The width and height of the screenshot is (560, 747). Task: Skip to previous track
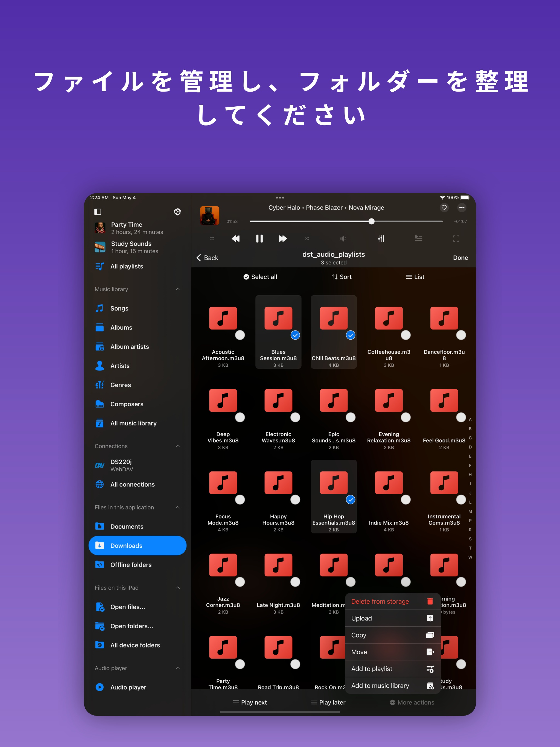[236, 239]
